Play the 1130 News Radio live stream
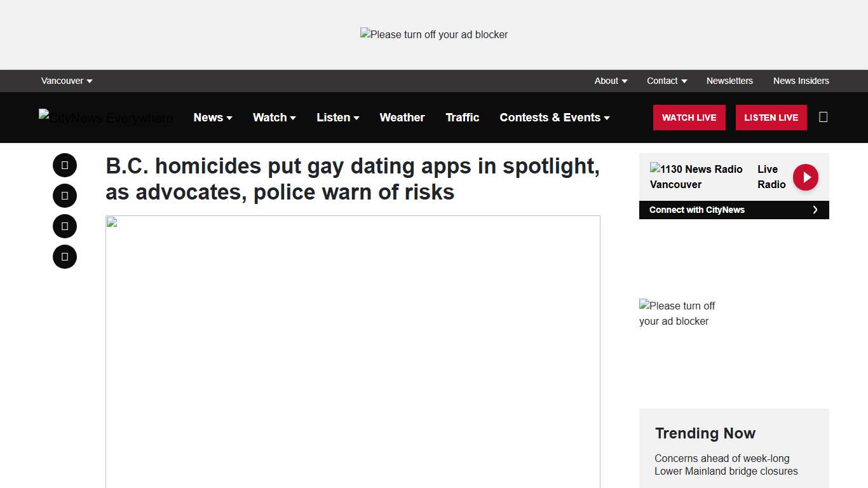The width and height of the screenshot is (868, 488). click(805, 177)
